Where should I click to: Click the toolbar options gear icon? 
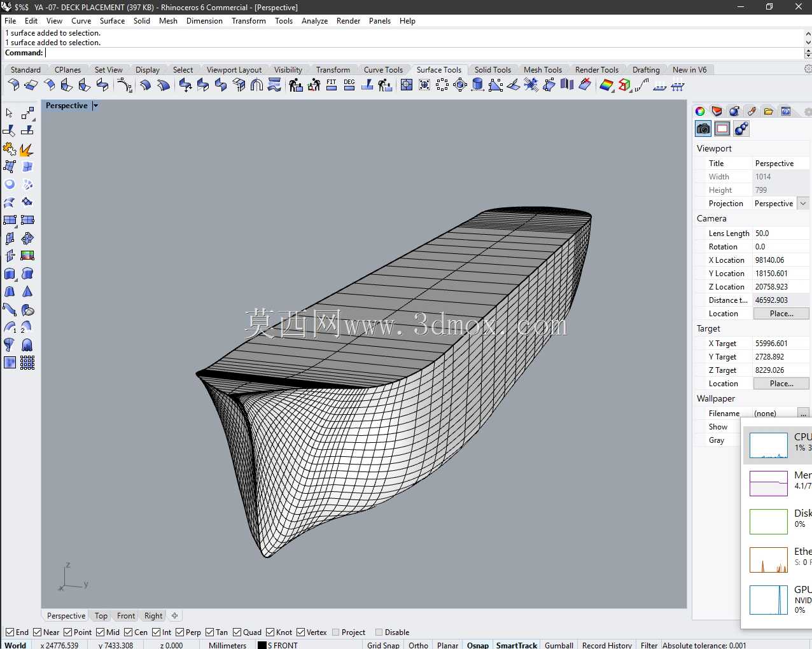[808, 69]
